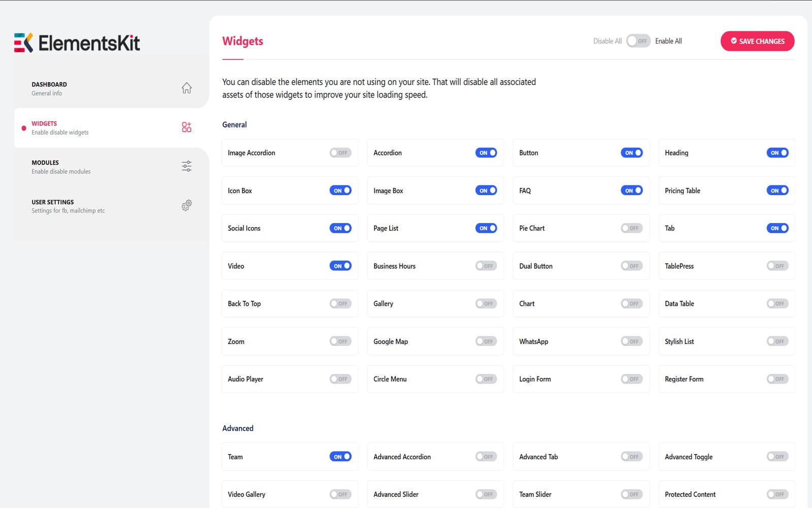Viewport: 812px width, 508px height.
Task: Click the Dashboard home icon
Action: click(x=187, y=88)
